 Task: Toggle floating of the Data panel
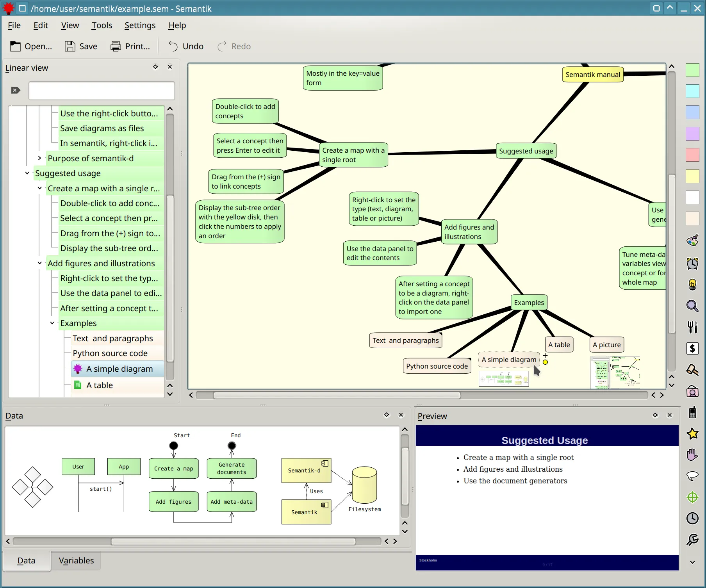[387, 415]
